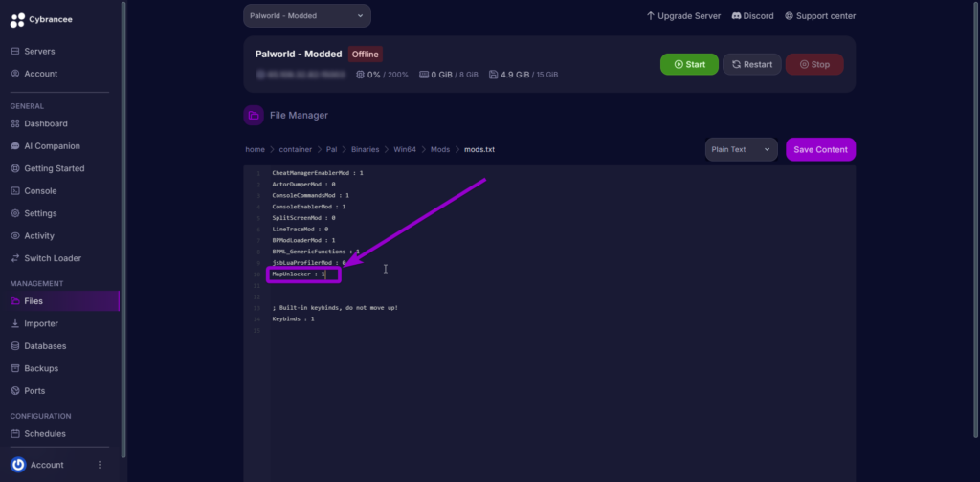Click the Discord icon in header
This screenshot has height=482, width=980.
tap(736, 16)
